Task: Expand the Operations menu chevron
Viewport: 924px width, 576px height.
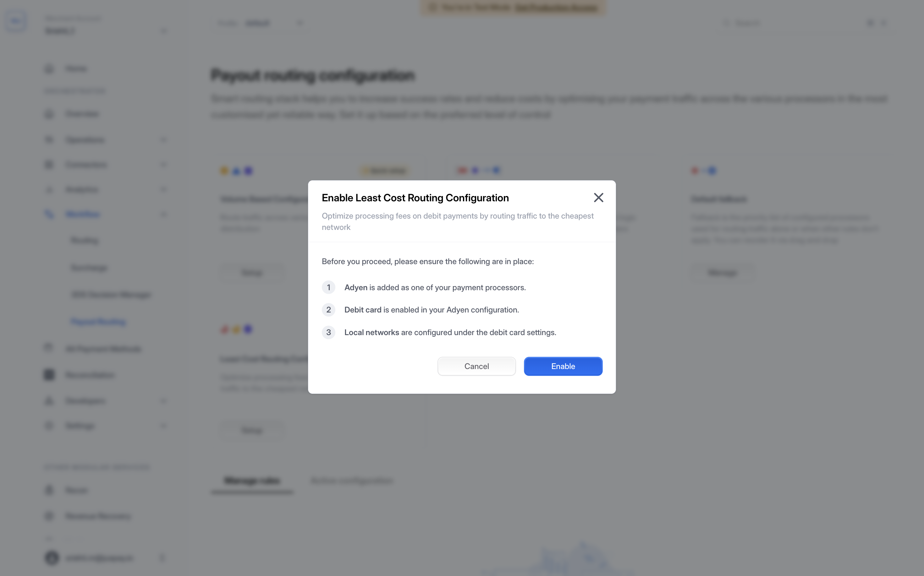Action: (163, 140)
